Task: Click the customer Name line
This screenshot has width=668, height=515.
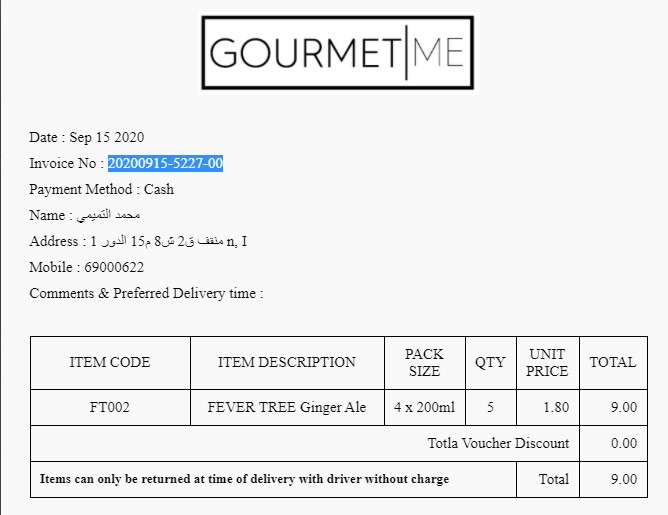Action: click(85, 215)
